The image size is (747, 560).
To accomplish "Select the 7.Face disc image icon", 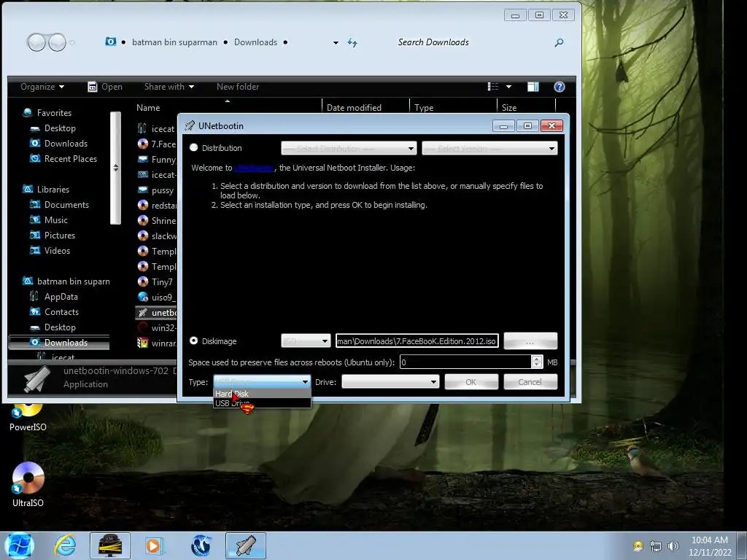I will [142, 144].
